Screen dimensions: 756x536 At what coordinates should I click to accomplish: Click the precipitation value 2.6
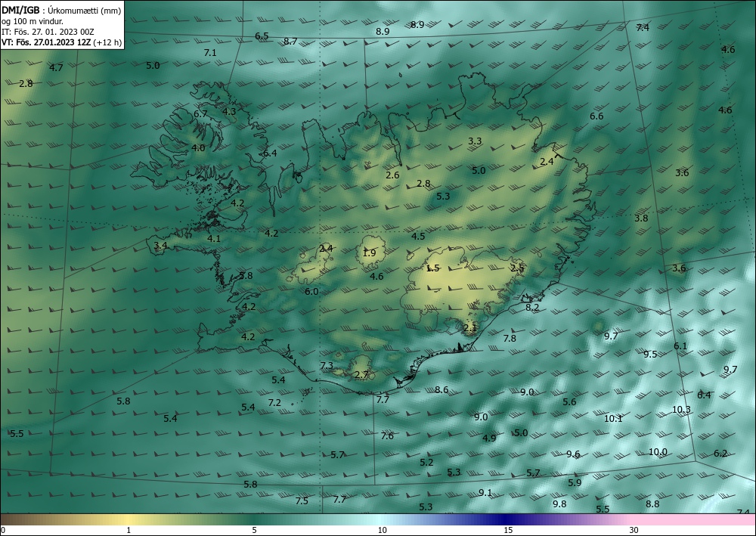click(x=393, y=175)
